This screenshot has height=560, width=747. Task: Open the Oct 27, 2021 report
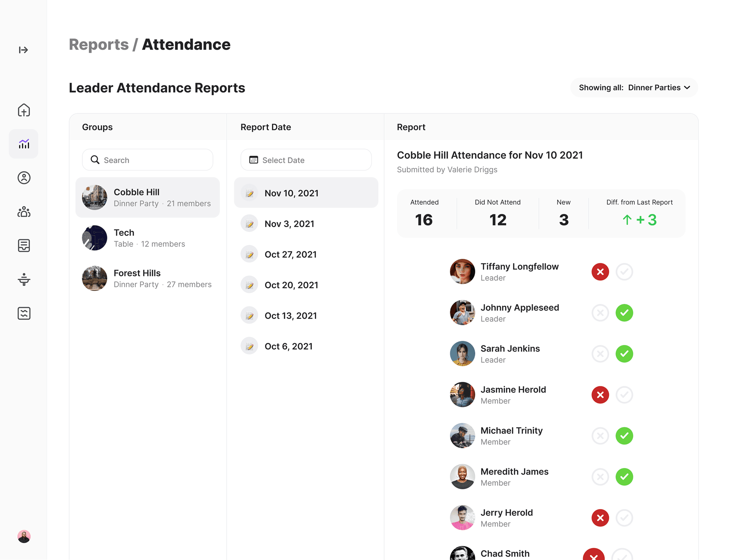(x=306, y=254)
